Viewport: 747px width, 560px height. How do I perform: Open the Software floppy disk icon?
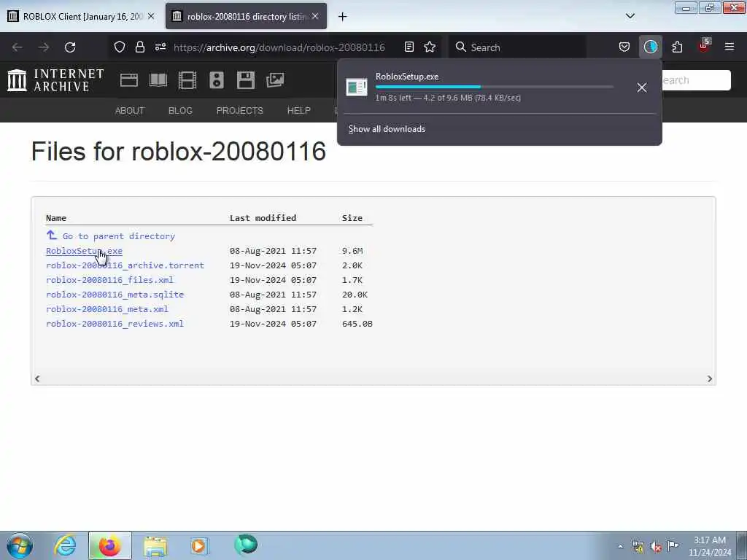pyautogui.click(x=246, y=80)
